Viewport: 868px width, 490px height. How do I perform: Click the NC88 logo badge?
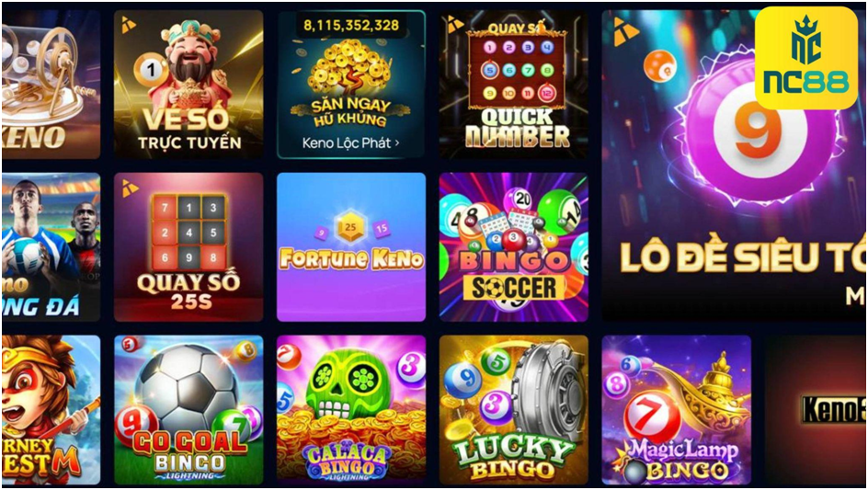(806, 58)
